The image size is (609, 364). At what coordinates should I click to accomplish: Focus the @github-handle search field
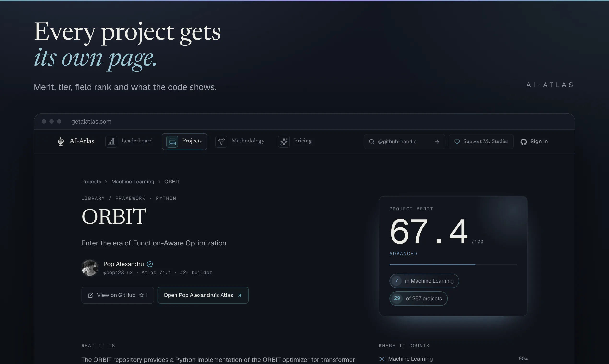click(x=404, y=142)
